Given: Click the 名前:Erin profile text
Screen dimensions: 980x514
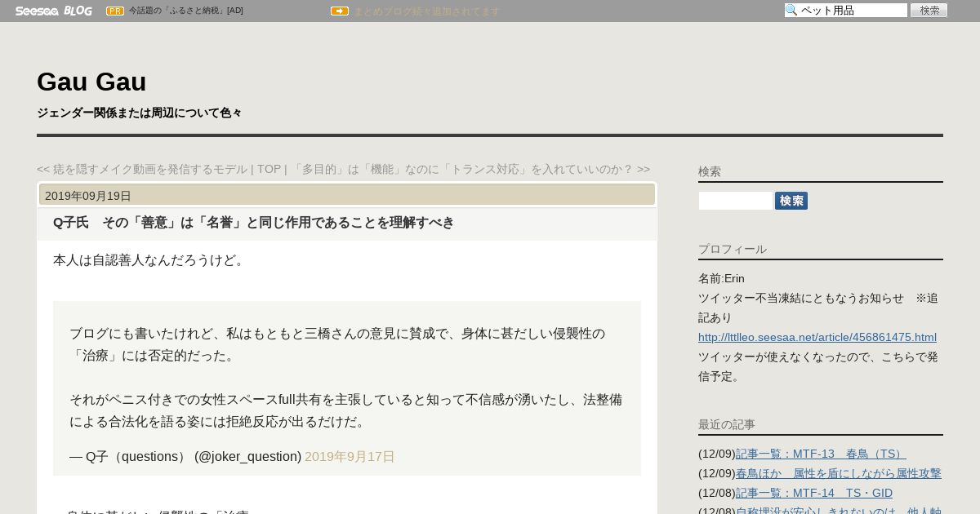Looking at the screenshot, I should tap(721, 278).
